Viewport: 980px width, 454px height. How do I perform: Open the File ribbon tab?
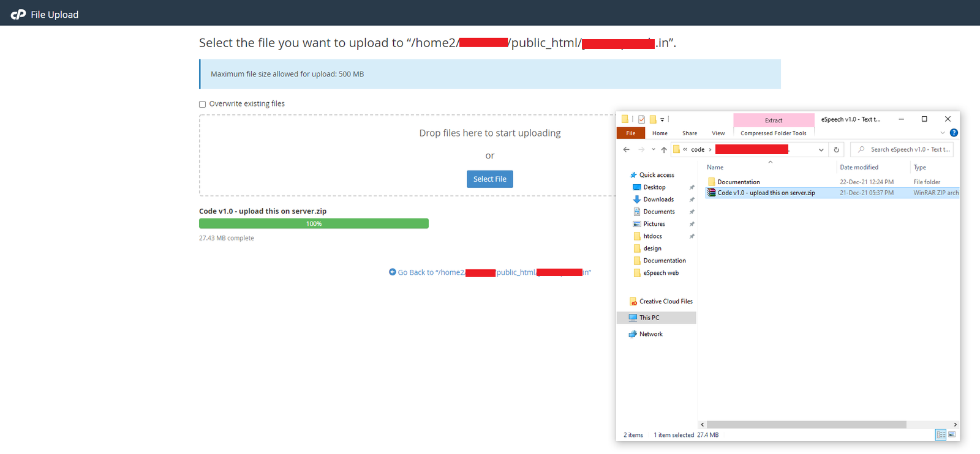point(630,133)
